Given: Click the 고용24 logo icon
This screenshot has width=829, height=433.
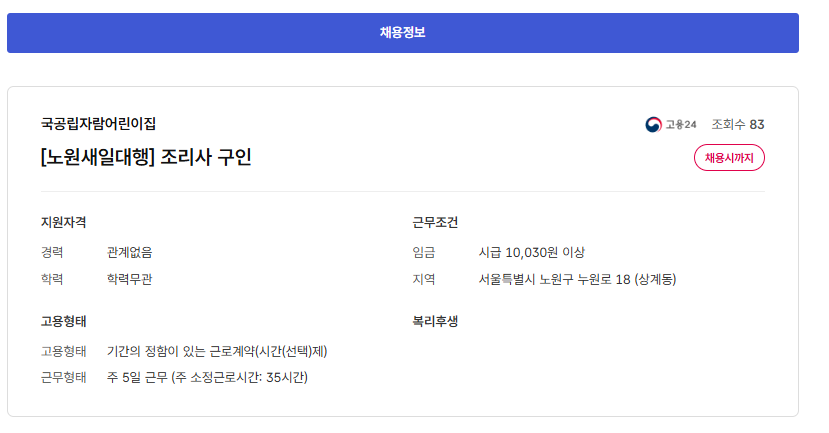Looking at the screenshot, I should click(654, 125).
